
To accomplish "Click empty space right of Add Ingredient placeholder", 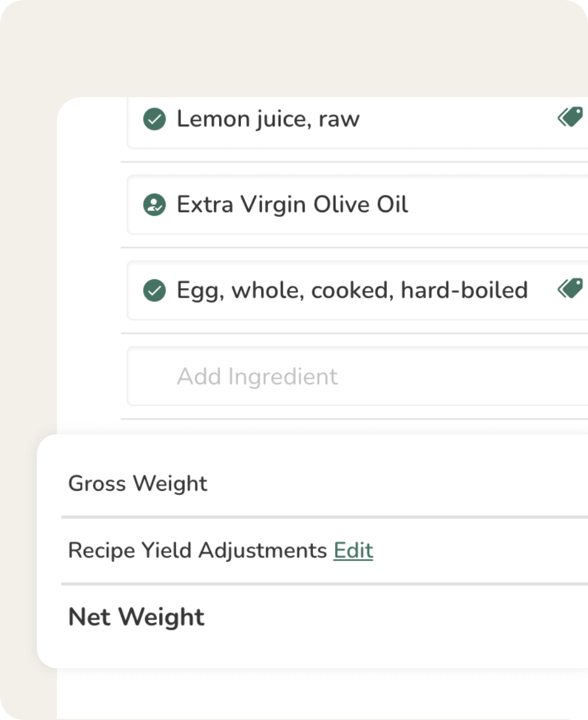I will (x=463, y=377).
